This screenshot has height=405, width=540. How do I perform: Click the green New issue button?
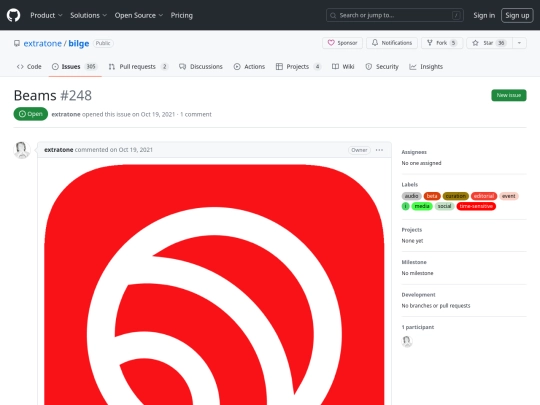coord(509,95)
